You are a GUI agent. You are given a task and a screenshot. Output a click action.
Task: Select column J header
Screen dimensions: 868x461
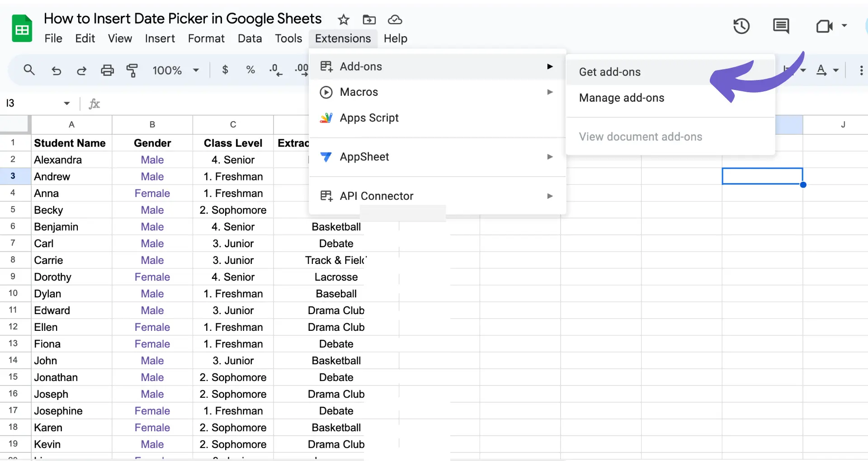tap(843, 124)
